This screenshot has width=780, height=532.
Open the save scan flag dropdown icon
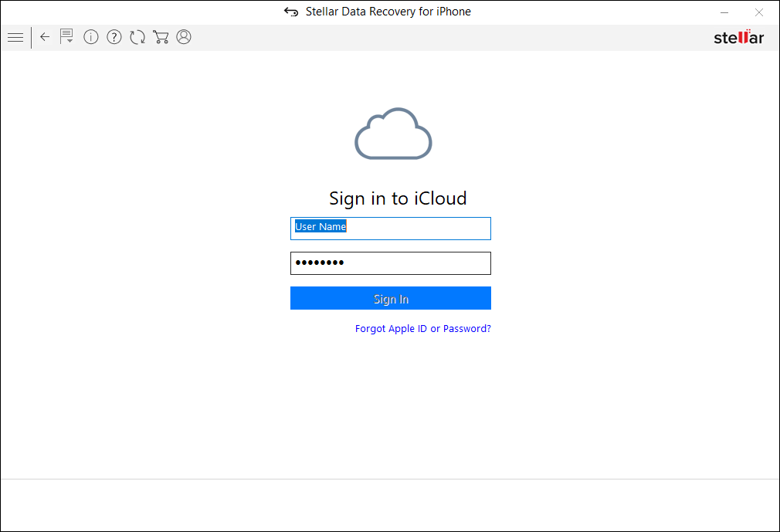tap(66, 36)
